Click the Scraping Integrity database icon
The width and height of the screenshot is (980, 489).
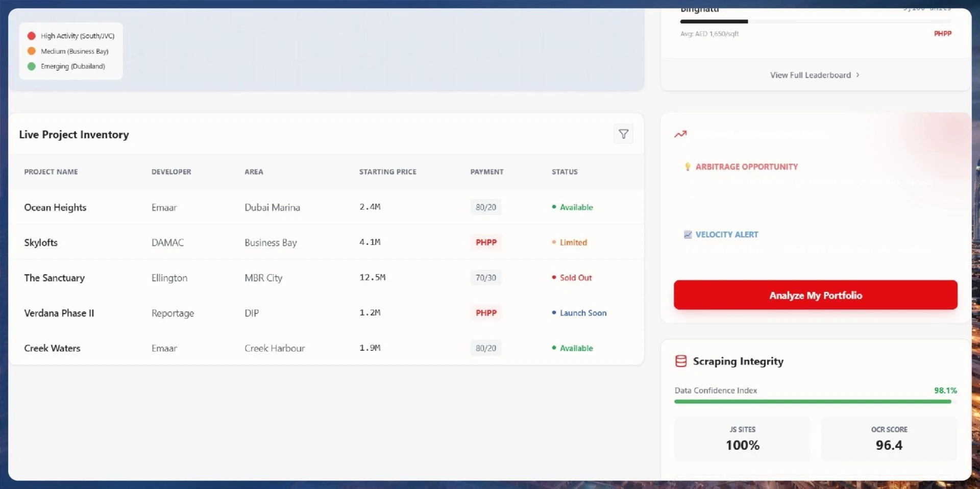[681, 361]
